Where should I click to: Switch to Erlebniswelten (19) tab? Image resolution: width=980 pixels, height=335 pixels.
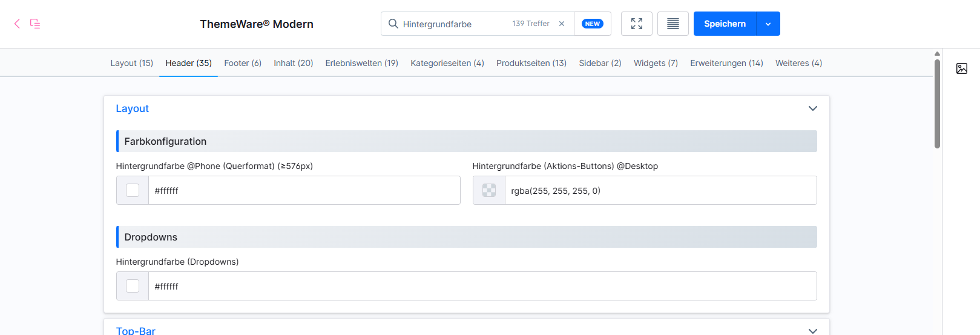361,63
